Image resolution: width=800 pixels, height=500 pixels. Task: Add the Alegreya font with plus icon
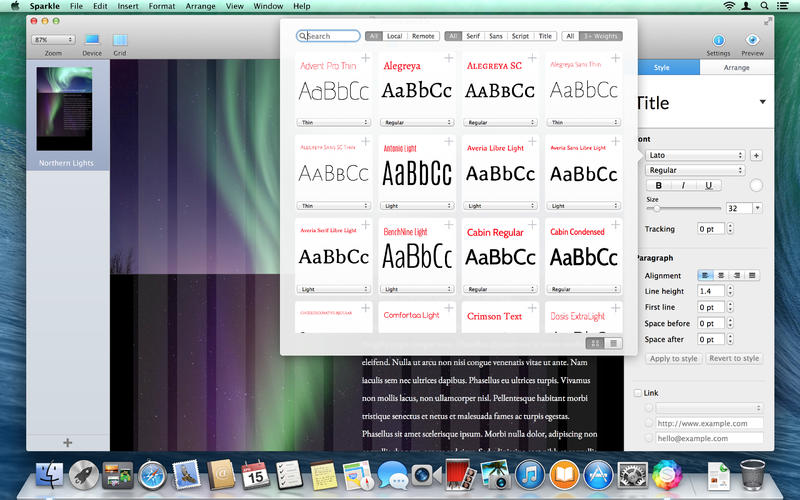coord(448,59)
